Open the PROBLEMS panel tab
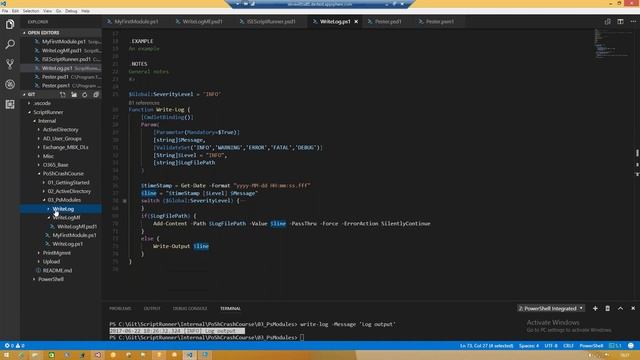Viewport: 640px width, 360px height. tap(120, 309)
